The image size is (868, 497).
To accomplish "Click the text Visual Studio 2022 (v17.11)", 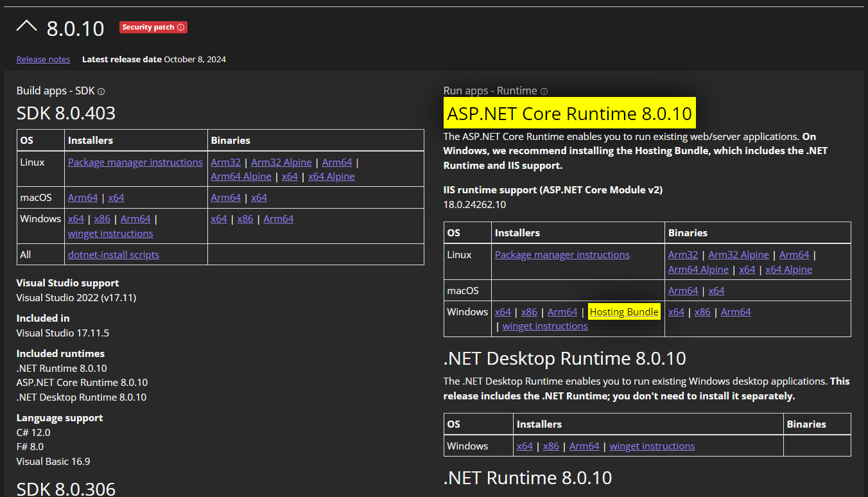I will click(x=76, y=298).
